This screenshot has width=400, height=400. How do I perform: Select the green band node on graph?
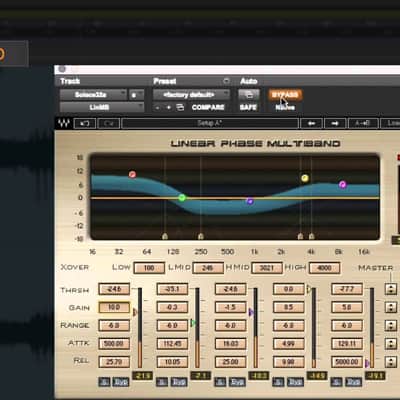pyautogui.click(x=182, y=198)
